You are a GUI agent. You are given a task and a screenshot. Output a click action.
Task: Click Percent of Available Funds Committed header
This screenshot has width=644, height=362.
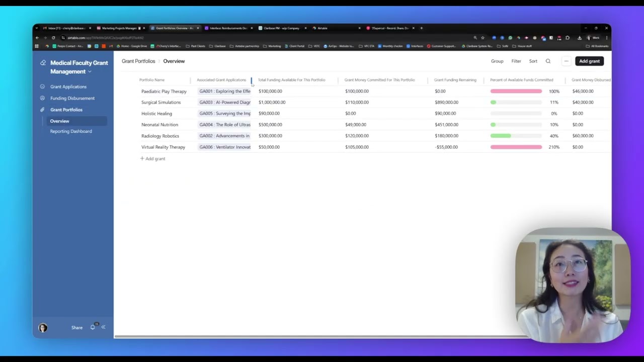click(522, 80)
